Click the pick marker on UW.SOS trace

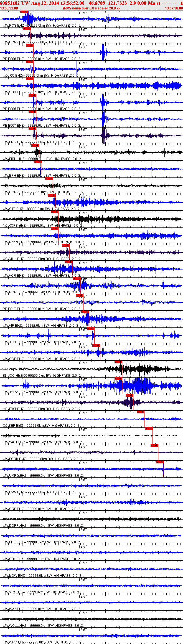[x=30, y=79]
